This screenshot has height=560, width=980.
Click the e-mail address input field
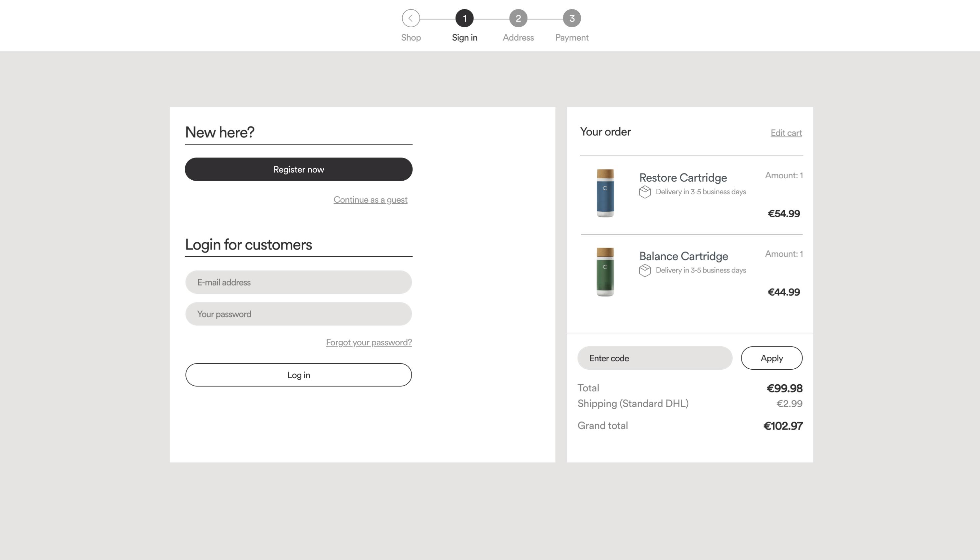point(298,282)
